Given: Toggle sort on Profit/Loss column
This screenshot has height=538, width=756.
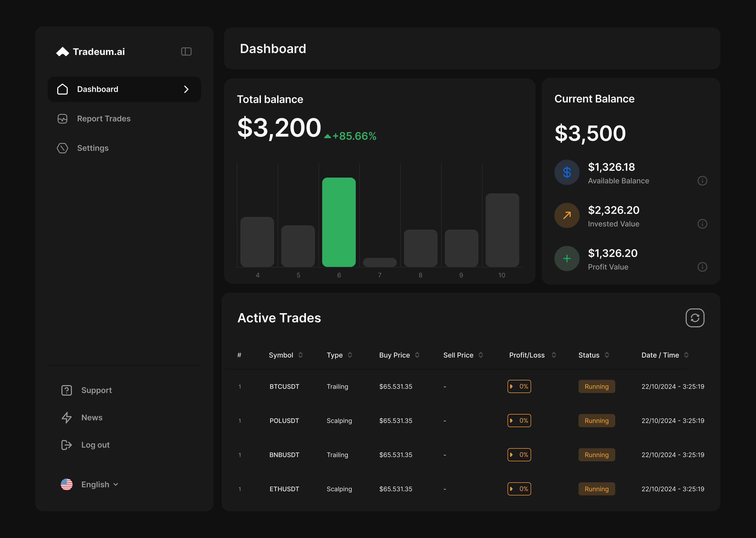Looking at the screenshot, I should pos(554,355).
